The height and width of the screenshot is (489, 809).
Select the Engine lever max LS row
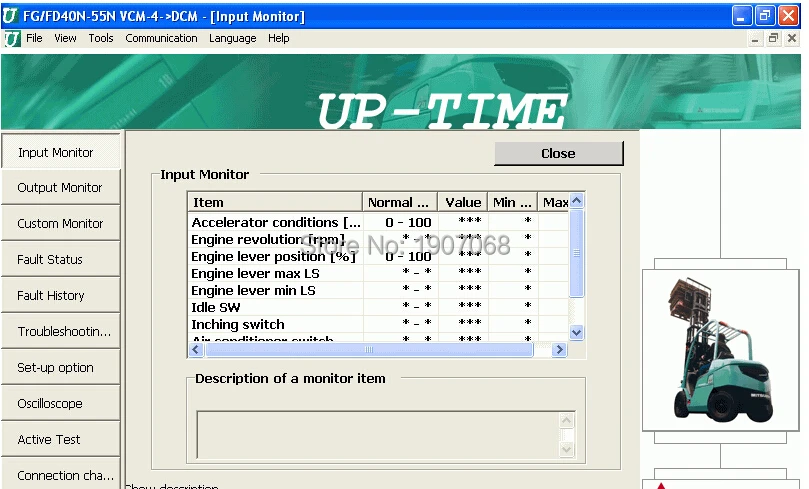coord(379,273)
